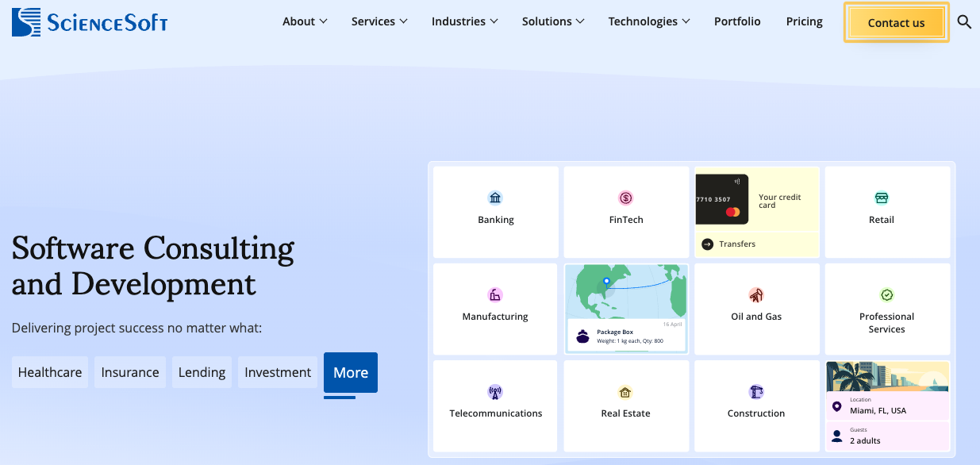Click the Miami travel booking thumbnail
The height and width of the screenshot is (465, 980).
[887, 406]
